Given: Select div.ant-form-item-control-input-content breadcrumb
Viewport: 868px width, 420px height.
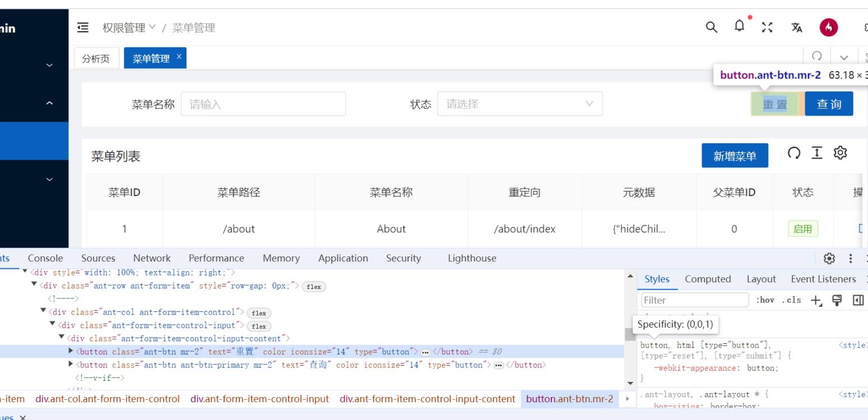Looking at the screenshot, I should click(x=427, y=399).
